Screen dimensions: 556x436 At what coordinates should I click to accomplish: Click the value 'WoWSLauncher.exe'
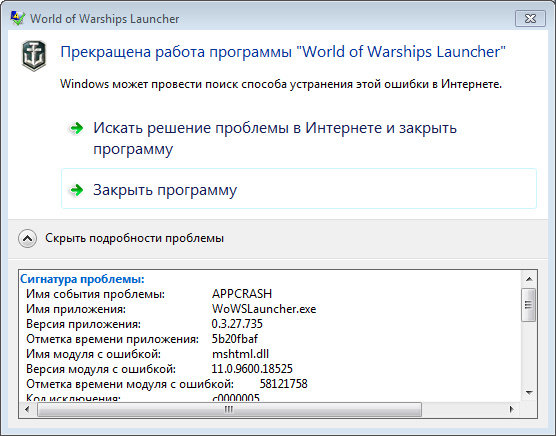tap(264, 309)
